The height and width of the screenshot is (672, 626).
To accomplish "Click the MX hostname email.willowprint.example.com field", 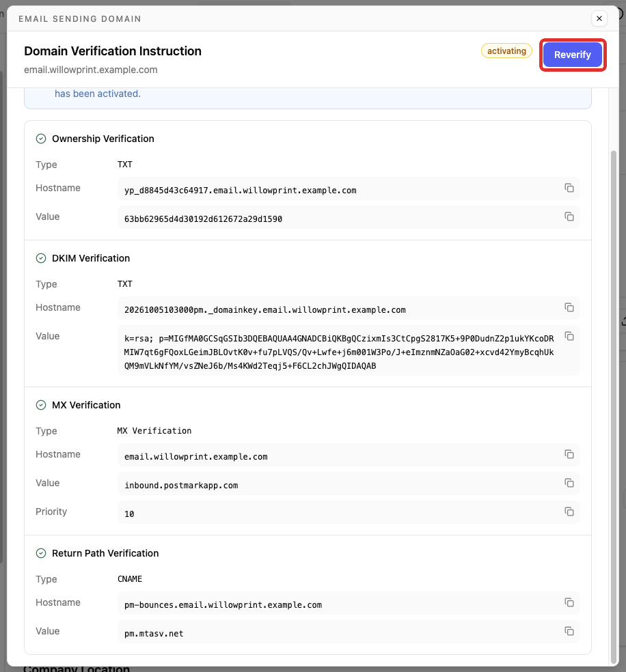I will tap(349, 455).
